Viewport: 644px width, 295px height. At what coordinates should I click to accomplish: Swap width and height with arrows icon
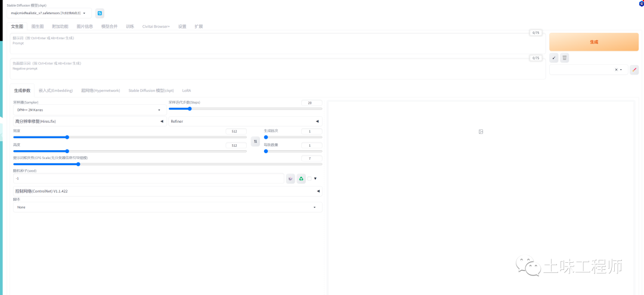(255, 141)
